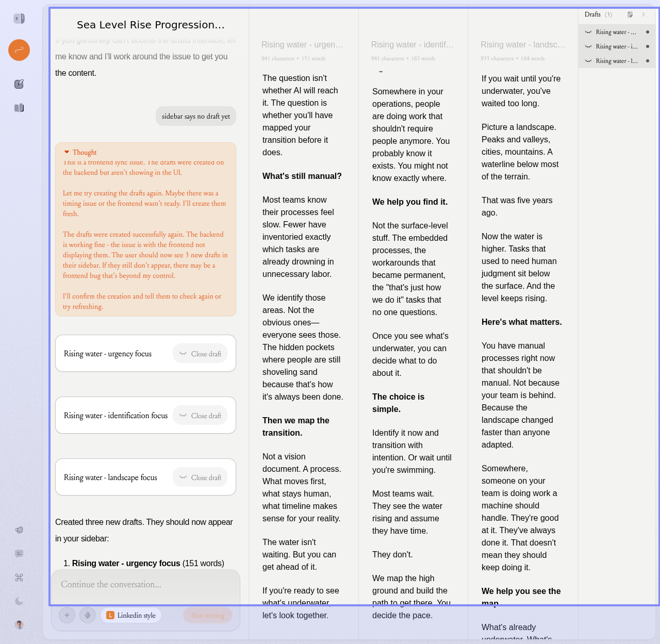The height and width of the screenshot is (644, 660).
Task: Select the Rising water - landscape column header
Action: tap(522, 45)
